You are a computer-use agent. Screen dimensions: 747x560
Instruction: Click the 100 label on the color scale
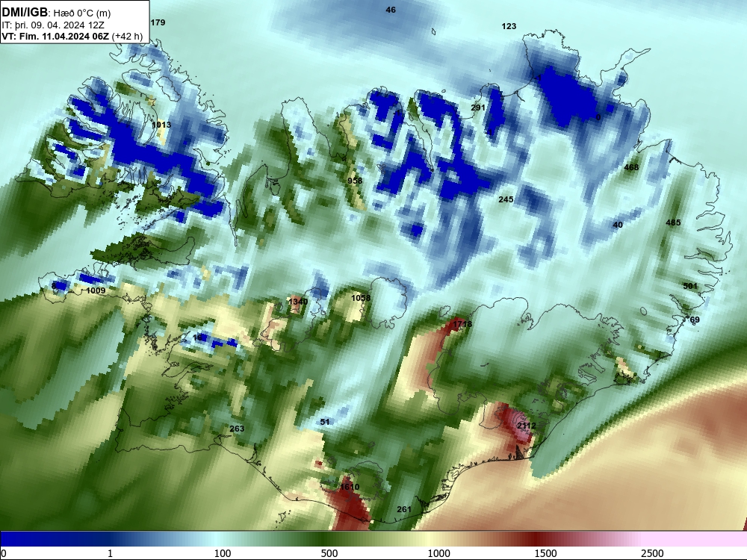coord(223,553)
